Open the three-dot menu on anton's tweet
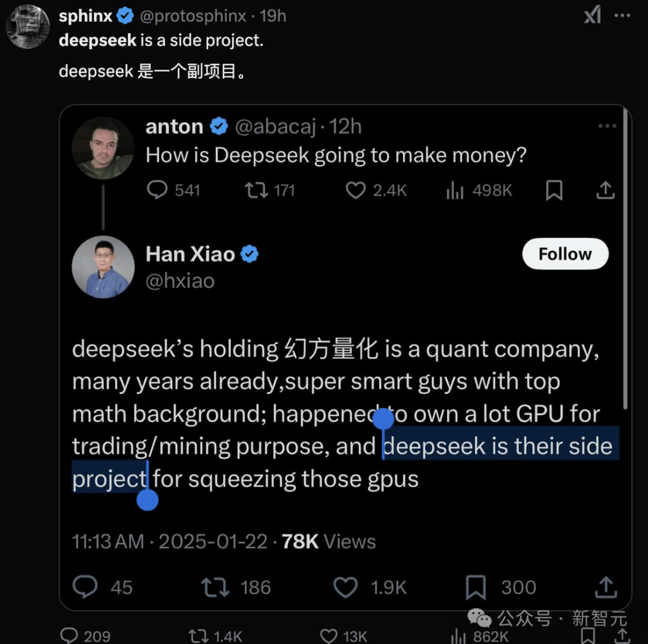The width and height of the screenshot is (648, 644). coord(607,126)
